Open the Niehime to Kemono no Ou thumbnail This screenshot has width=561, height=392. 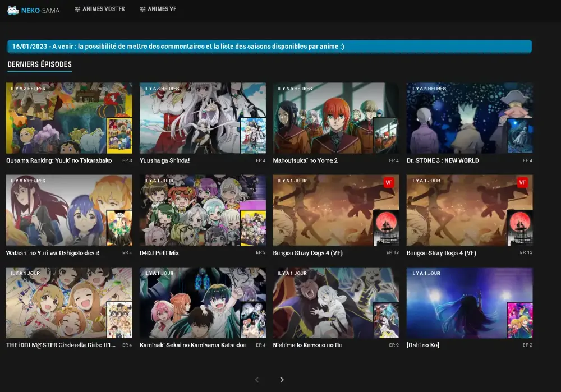[336, 303]
